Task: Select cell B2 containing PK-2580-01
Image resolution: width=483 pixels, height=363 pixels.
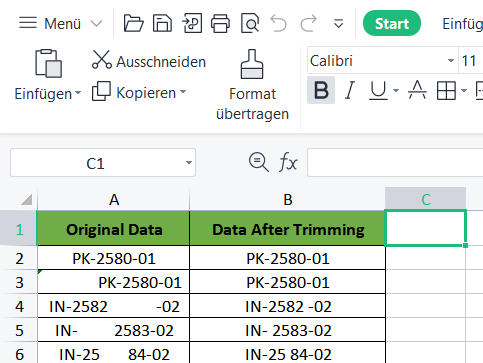Action: pyautogui.click(x=288, y=258)
